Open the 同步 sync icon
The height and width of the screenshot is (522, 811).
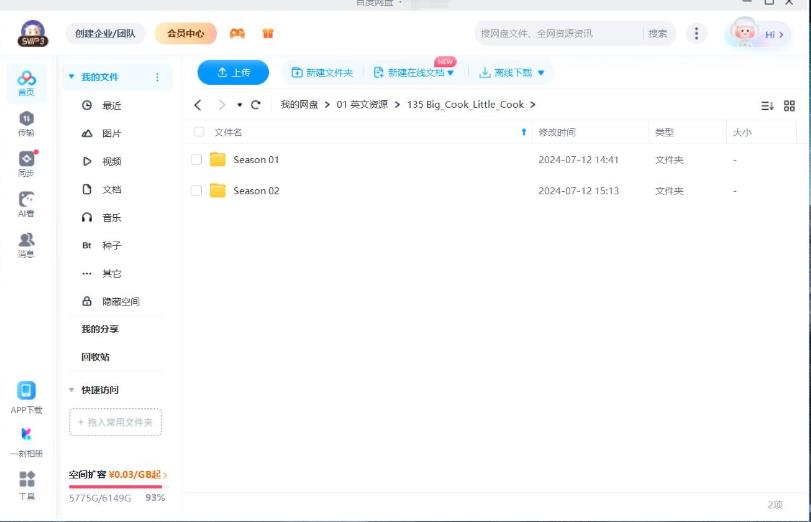[26, 163]
